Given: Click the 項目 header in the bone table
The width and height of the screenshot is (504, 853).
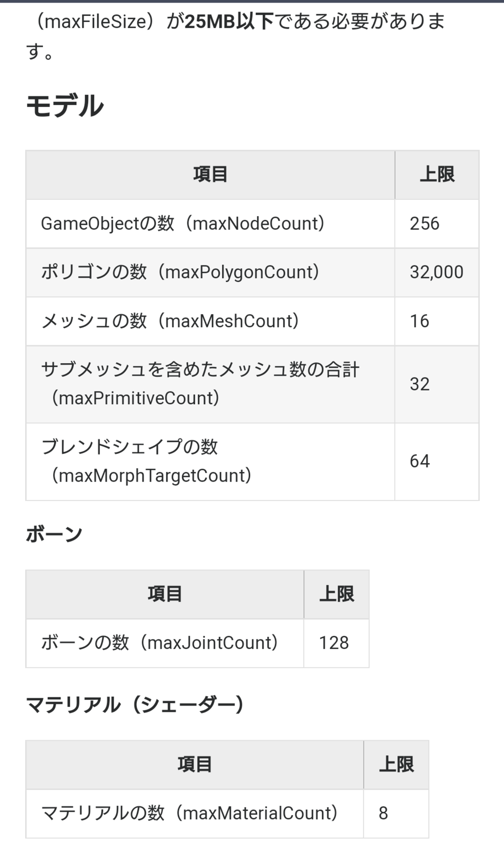Looking at the screenshot, I should click(165, 594).
